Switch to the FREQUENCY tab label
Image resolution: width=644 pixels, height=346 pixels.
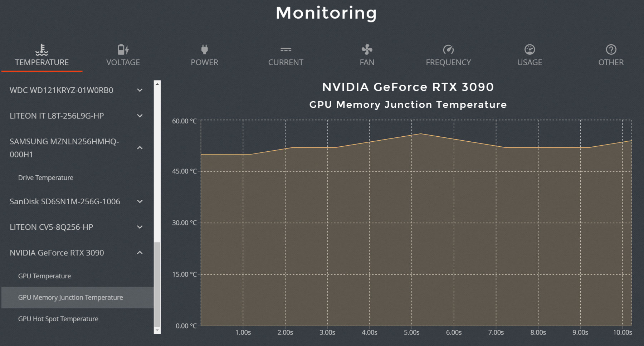(x=448, y=62)
